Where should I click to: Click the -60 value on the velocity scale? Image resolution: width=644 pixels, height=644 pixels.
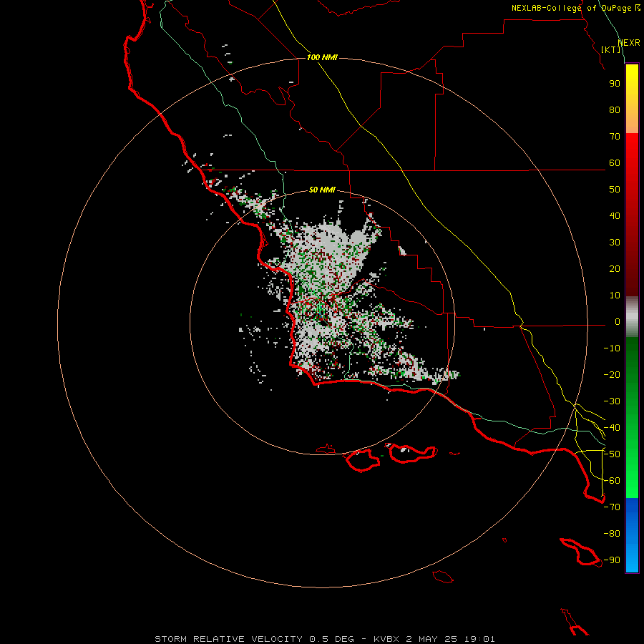coord(612,481)
